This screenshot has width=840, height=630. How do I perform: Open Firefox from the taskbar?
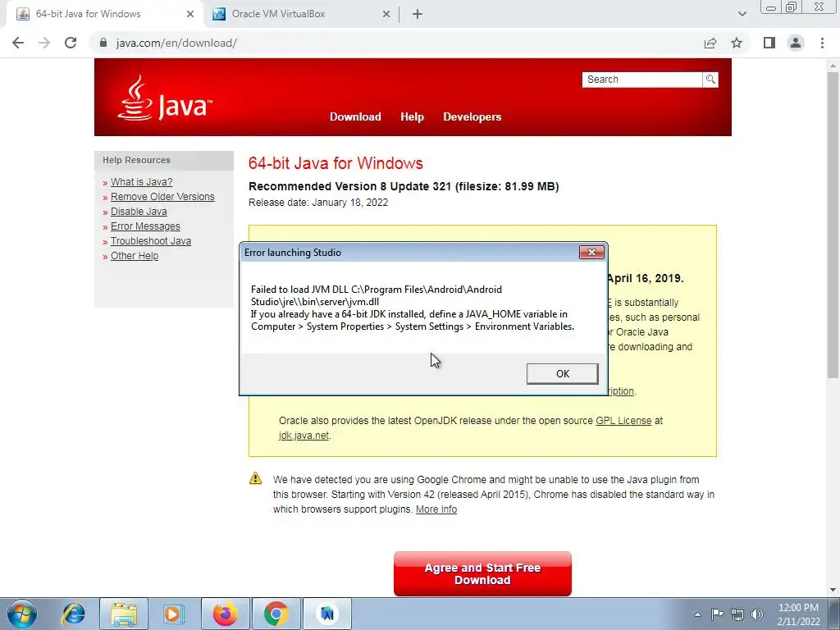click(x=225, y=614)
